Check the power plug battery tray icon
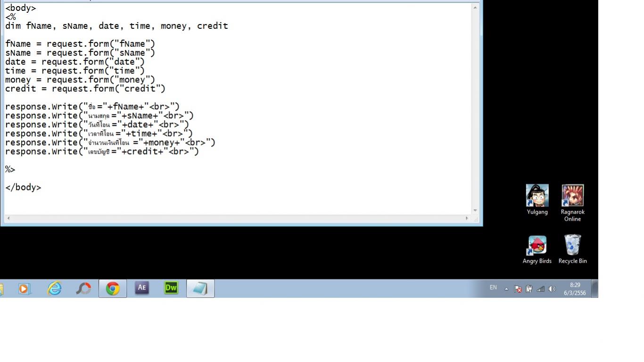The width and height of the screenshot is (644, 362). pyautogui.click(x=529, y=289)
